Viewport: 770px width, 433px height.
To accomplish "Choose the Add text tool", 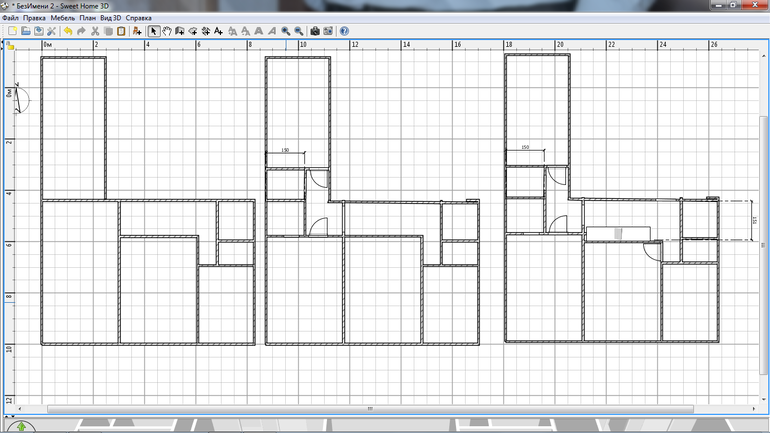I will (x=219, y=31).
